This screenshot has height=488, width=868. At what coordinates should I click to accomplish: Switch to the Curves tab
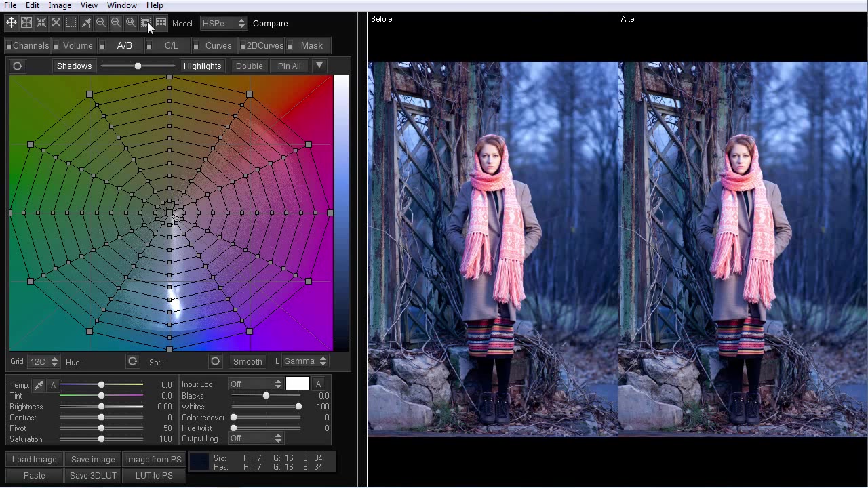coord(218,45)
